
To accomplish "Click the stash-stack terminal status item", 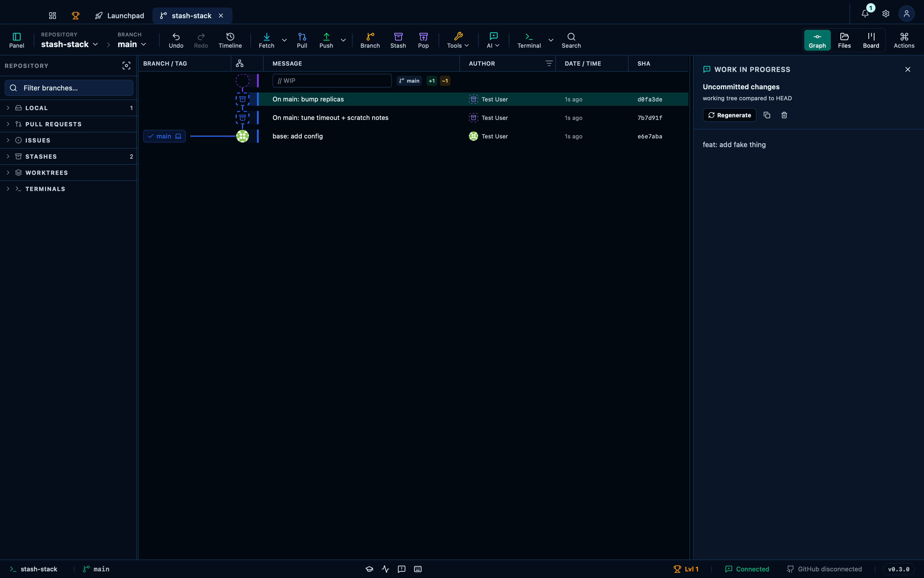I will (x=33, y=569).
